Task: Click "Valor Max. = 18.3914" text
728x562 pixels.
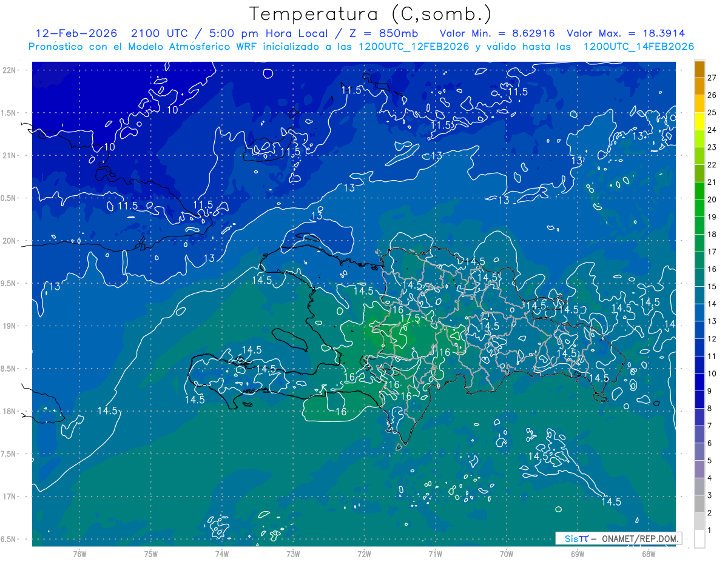Action: pyautogui.click(x=626, y=33)
